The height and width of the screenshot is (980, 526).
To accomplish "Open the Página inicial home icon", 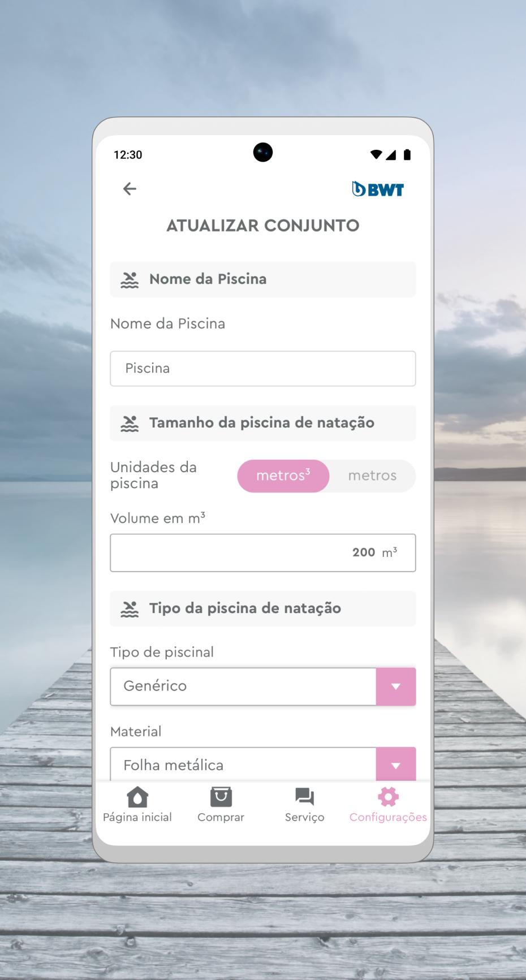I will click(137, 797).
